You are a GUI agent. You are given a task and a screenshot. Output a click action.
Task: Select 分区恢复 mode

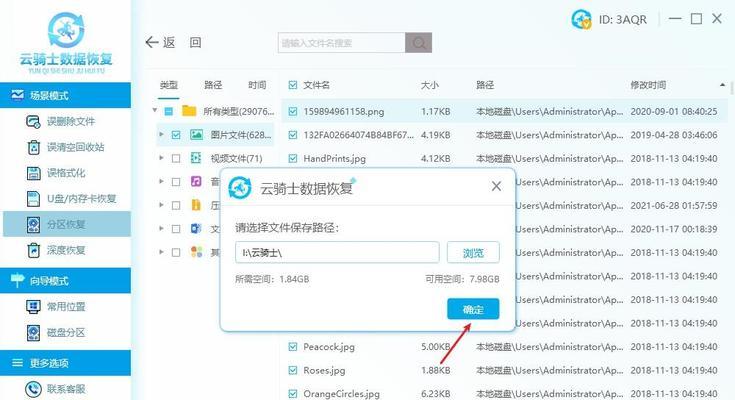[67, 224]
